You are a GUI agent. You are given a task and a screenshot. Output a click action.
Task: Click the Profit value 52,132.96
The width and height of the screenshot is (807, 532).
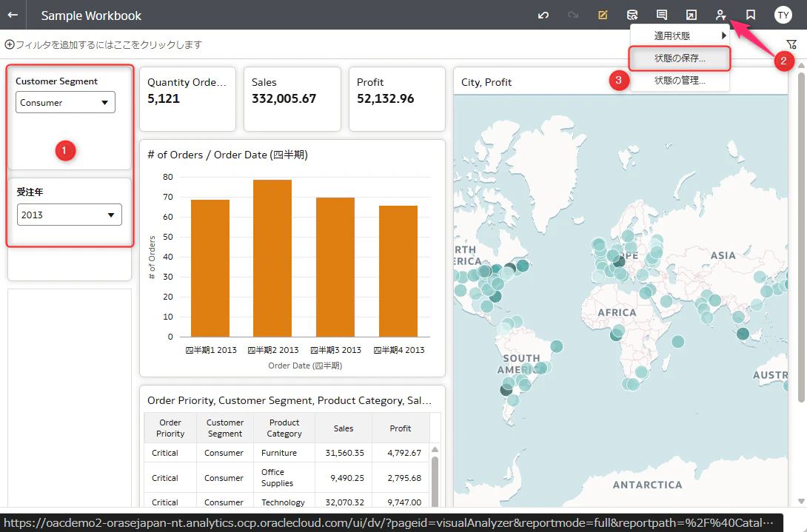[x=386, y=99]
